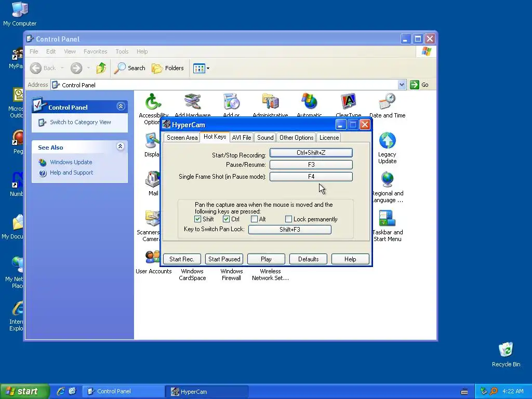Open the View menu
The width and height of the screenshot is (532, 399).
70,51
